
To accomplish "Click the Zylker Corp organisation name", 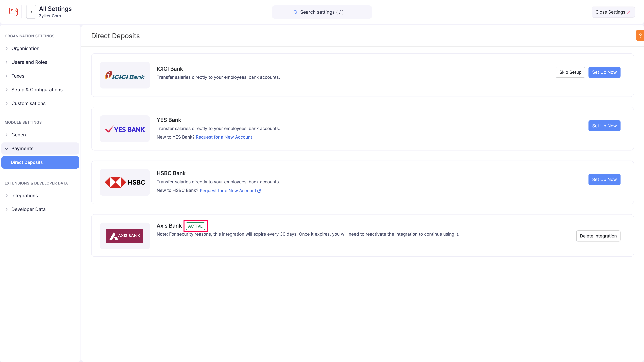I will click(x=50, y=16).
